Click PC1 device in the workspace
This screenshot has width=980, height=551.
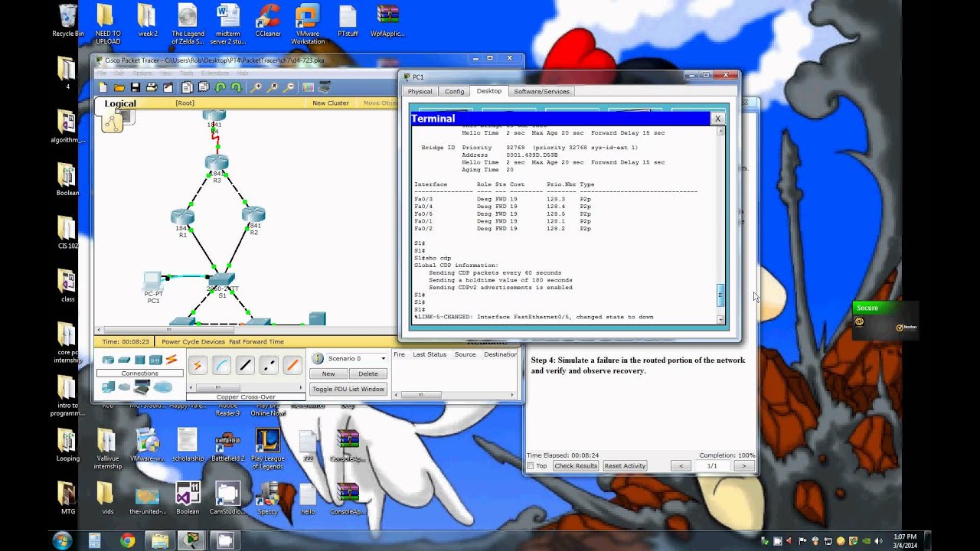tap(153, 281)
